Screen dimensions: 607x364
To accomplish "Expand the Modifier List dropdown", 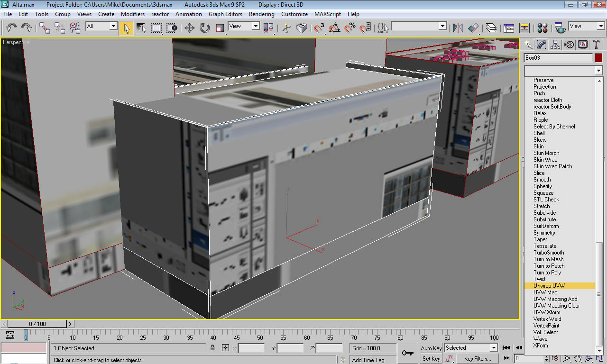I will click(598, 71).
